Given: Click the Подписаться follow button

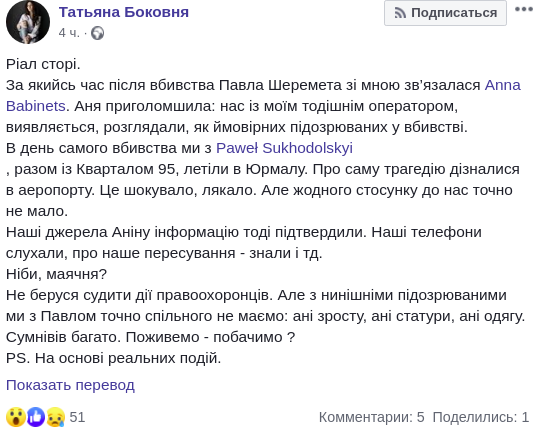Looking at the screenshot, I should tap(445, 13).
